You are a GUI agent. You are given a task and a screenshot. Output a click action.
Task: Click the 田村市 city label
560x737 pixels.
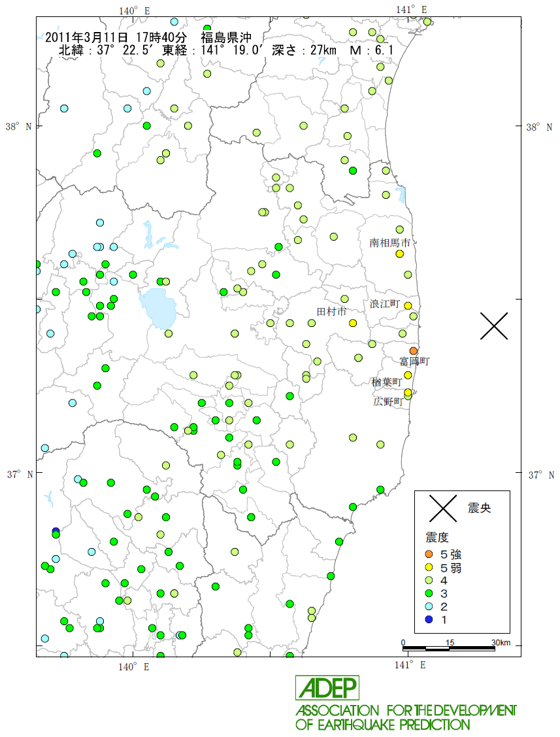(x=332, y=311)
